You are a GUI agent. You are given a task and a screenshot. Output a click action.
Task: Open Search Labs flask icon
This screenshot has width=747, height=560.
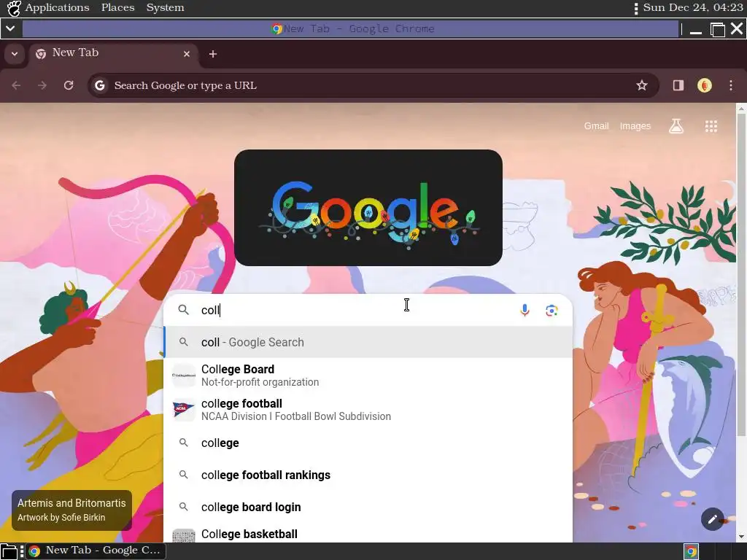[x=676, y=126]
